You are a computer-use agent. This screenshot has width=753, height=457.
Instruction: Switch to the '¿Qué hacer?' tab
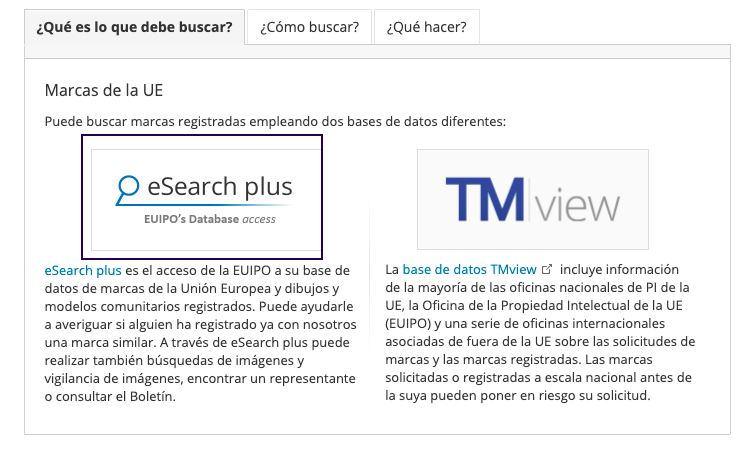pyautogui.click(x=426, y=27)
